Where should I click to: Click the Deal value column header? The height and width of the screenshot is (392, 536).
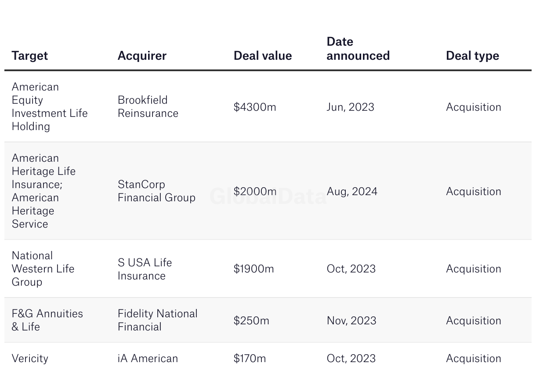(x=263, y=56)
